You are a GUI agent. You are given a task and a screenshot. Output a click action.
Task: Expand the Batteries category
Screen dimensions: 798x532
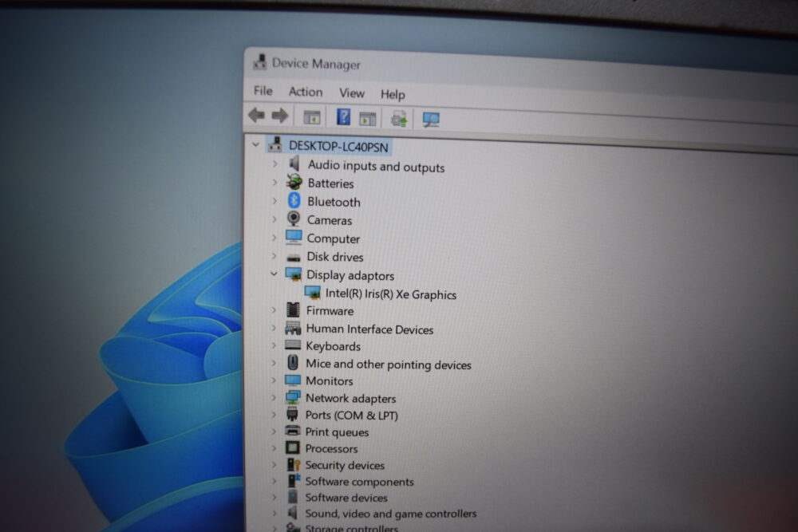275,182
